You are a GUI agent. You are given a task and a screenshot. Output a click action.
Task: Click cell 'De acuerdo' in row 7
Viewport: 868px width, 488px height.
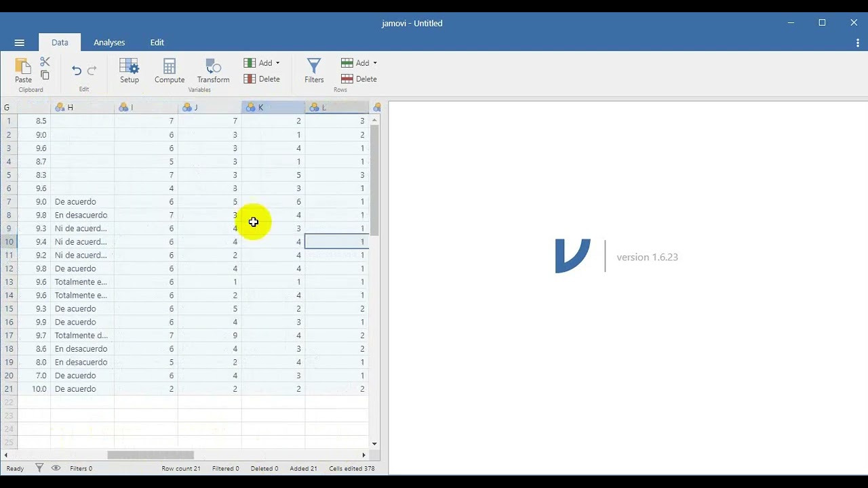[x=82, y=201]
